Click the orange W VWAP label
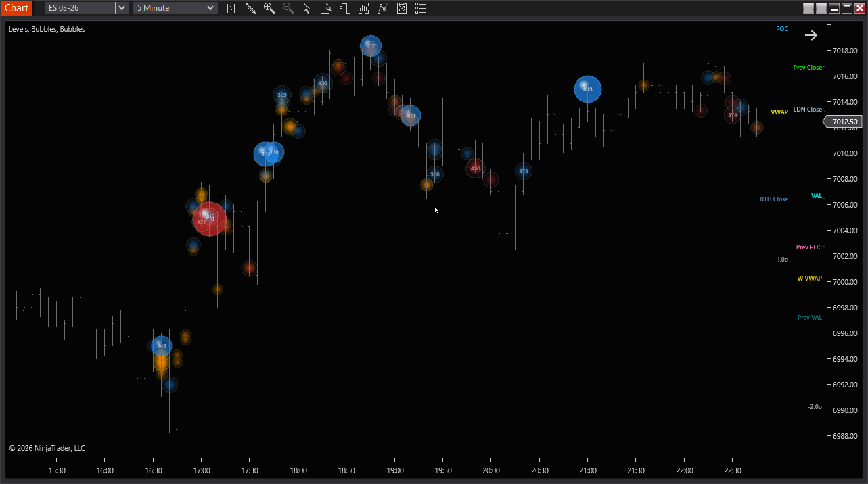Image resolution: width=868 pixels, height=484 pixels. click(809, 278)
